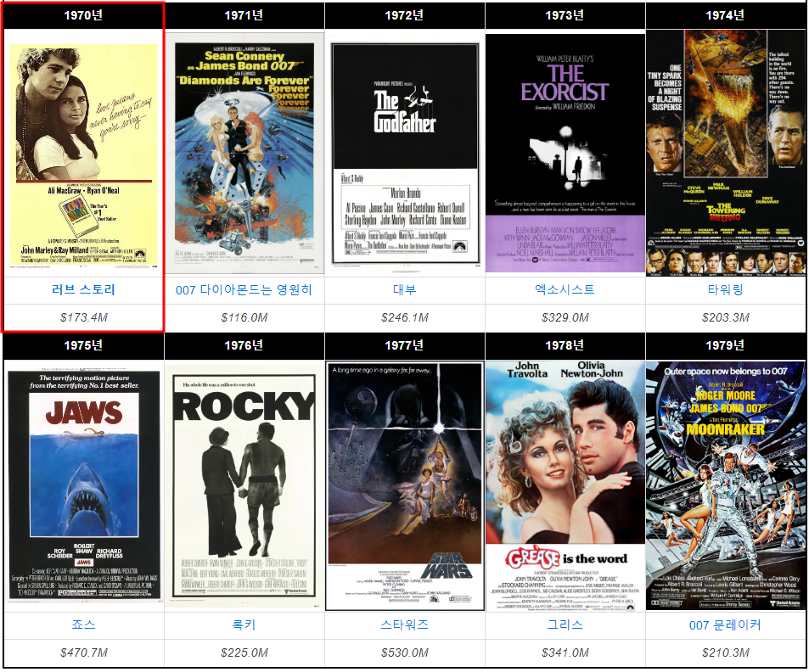The image size is (809, 672).
Task: Open the 타워링 movie link
Action: [x=726, y=289]
